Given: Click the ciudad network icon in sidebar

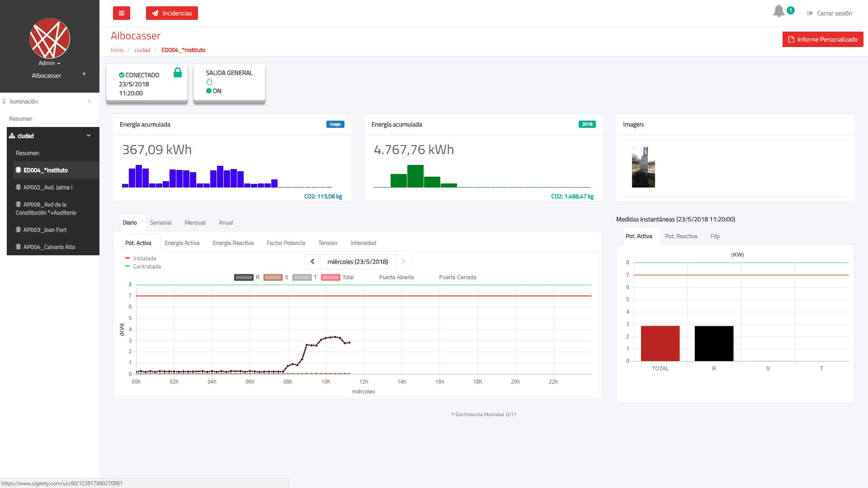Looking at the screenshot, I should pyautogui.click(x=12, y=136).
